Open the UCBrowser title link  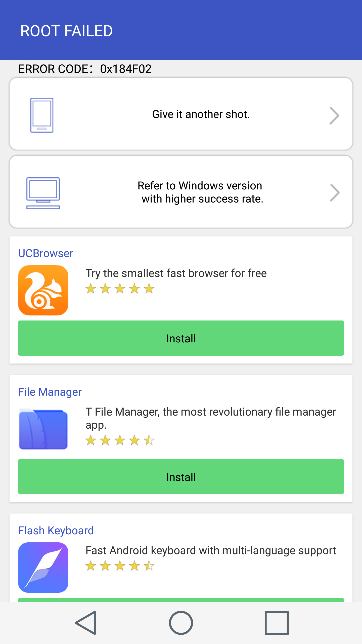(46, 253)
